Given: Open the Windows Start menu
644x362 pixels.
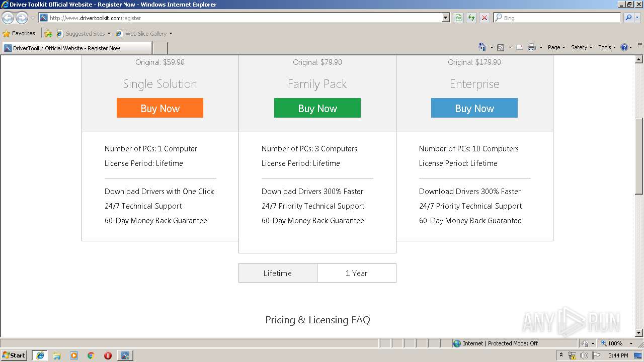Looking at the screenshot, I should pos(14,355).
